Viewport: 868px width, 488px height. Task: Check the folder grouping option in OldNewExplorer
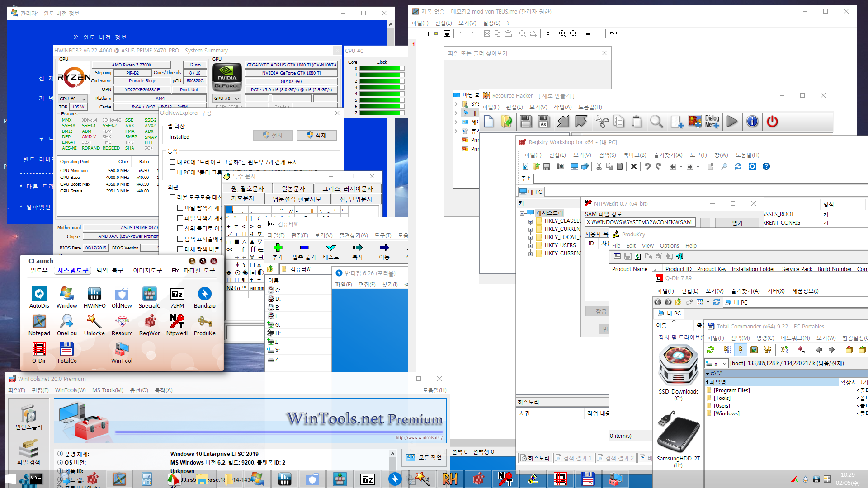pyautogui.click(x=172, y=172)
